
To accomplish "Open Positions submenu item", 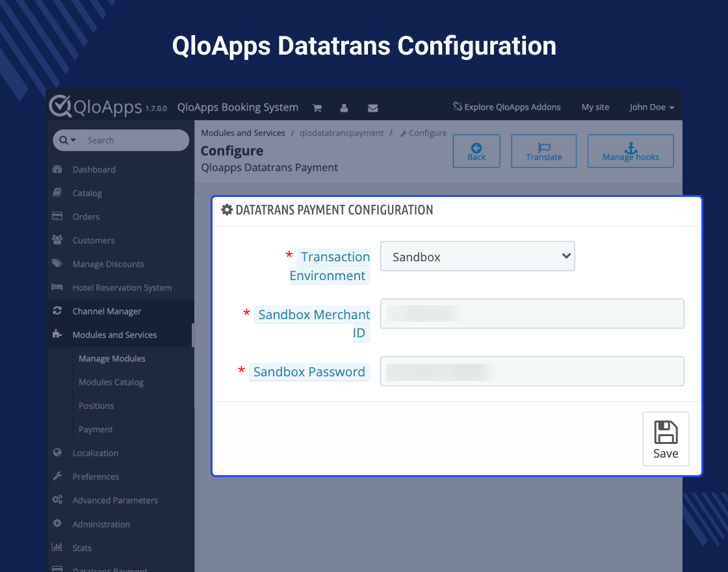I will tap(96, 406).
